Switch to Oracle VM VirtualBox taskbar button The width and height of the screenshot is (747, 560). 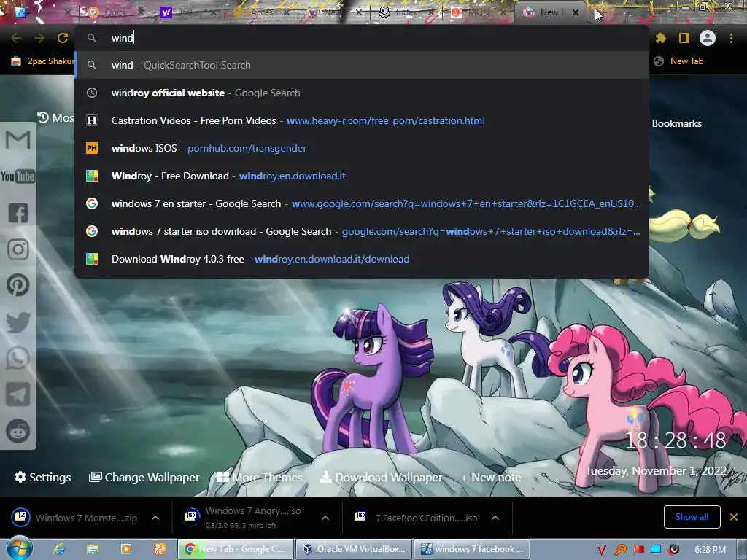[x=354, y=549]
